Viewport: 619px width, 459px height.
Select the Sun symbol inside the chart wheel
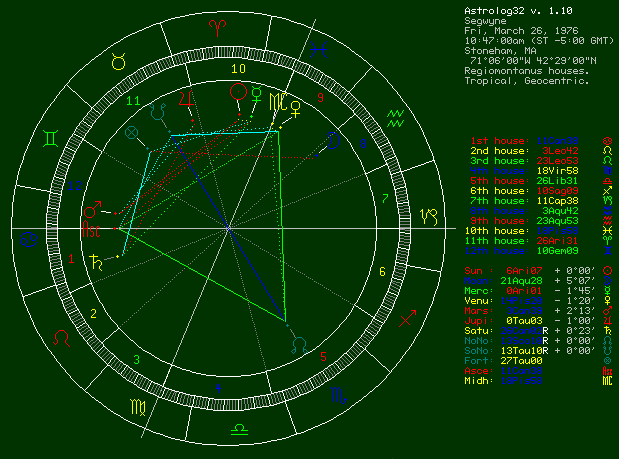(238, 92)
